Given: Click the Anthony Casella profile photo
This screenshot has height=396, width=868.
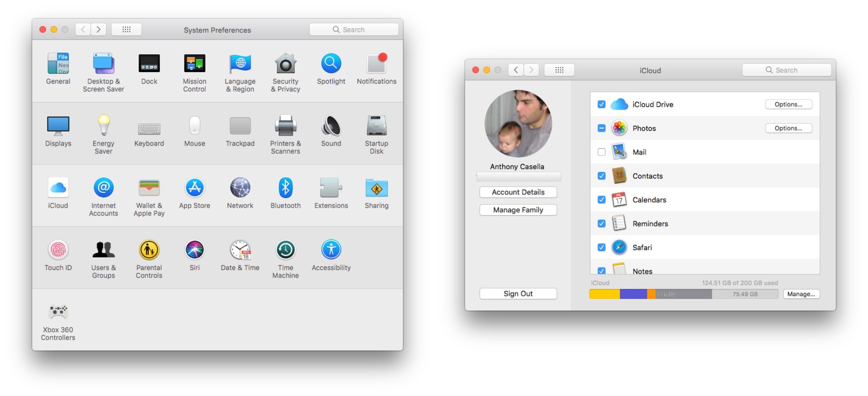Looking at the screenshot, I should (x=518, y=124).
